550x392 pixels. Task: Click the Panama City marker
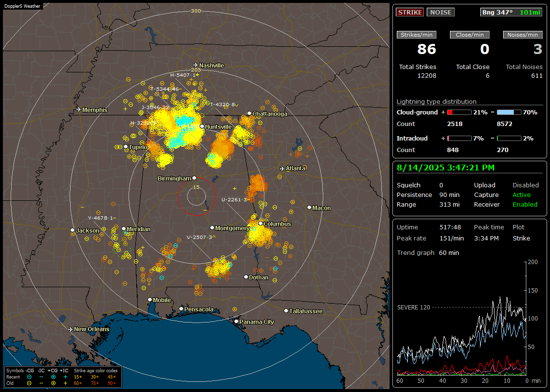tap(236, 321)
